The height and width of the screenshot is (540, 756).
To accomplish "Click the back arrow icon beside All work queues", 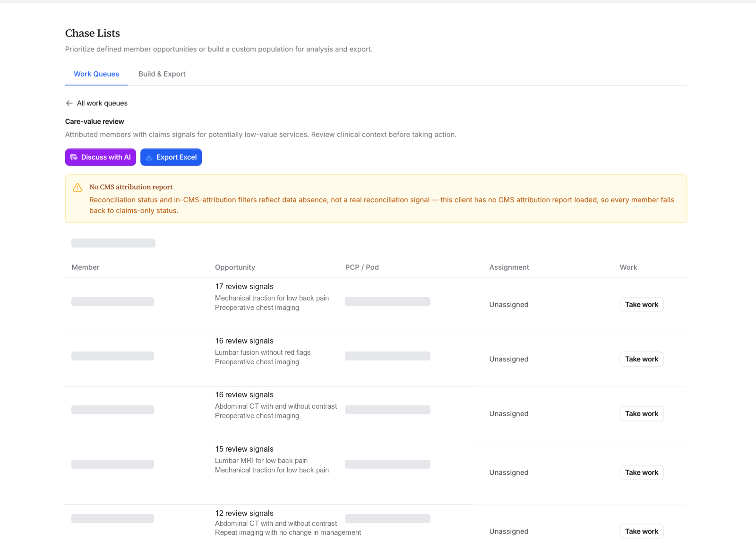I will [x=69, y=103].
